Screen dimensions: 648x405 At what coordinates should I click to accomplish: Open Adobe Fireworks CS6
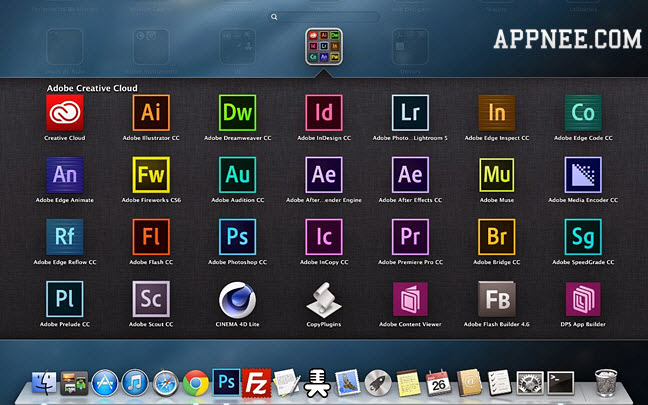pyautogui.click(x=151, y=175)
